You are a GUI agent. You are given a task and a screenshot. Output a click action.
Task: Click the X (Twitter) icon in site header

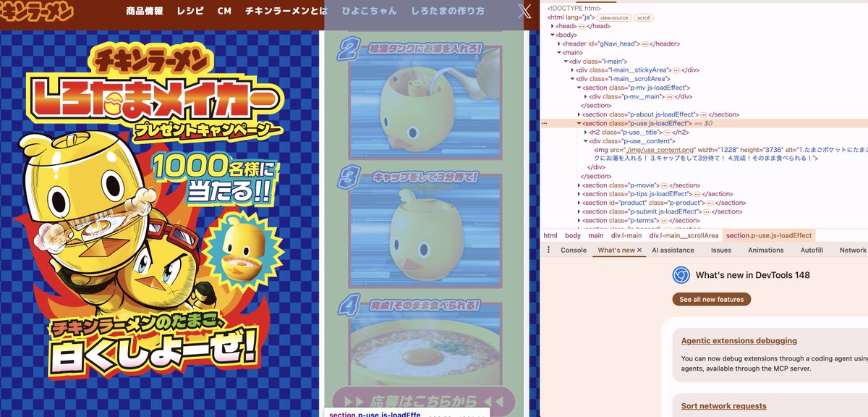(525, 11)
